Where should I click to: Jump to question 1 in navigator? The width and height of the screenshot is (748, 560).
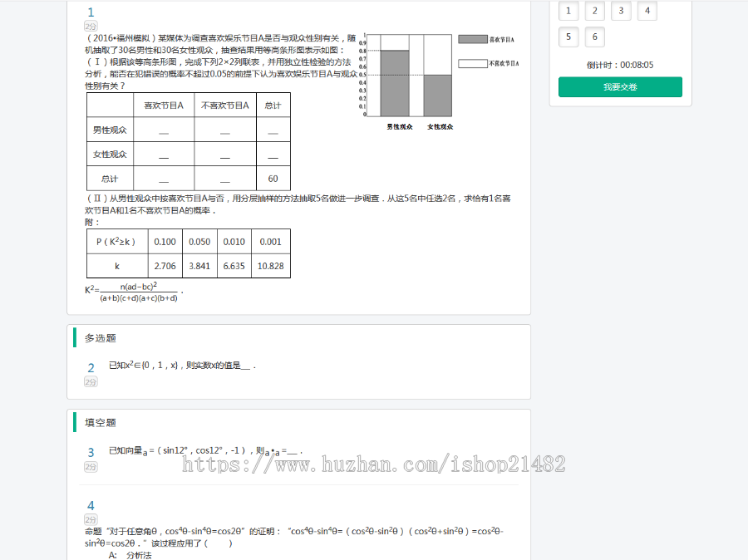point(568,11)
